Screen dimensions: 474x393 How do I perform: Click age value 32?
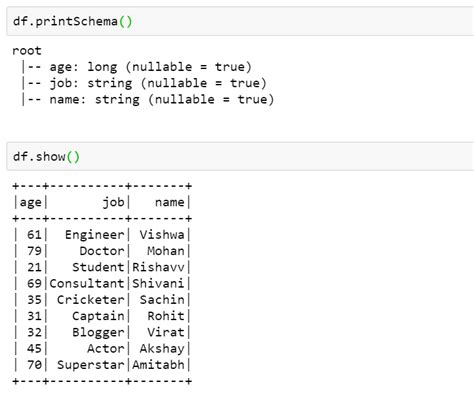(x=34, y=332)
